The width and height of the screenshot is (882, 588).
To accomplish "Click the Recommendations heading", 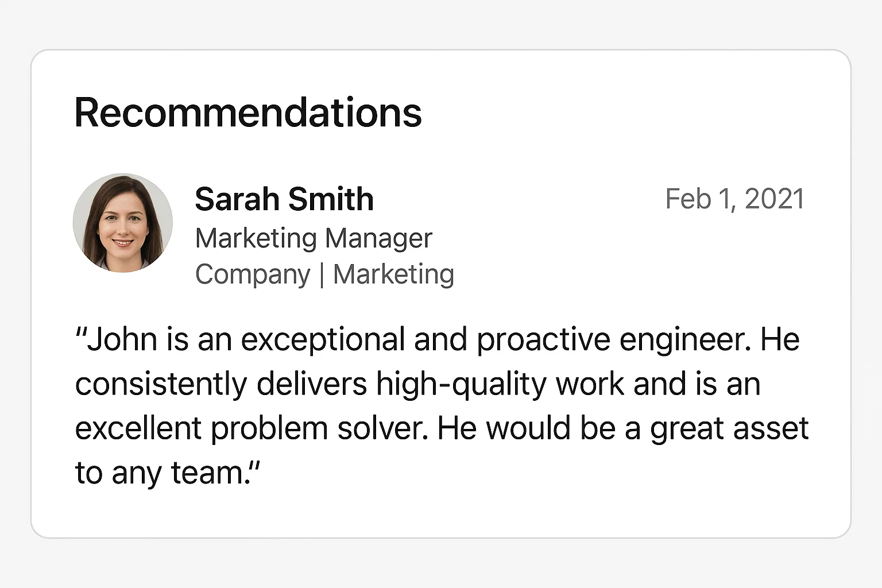I will pos(248,113).
